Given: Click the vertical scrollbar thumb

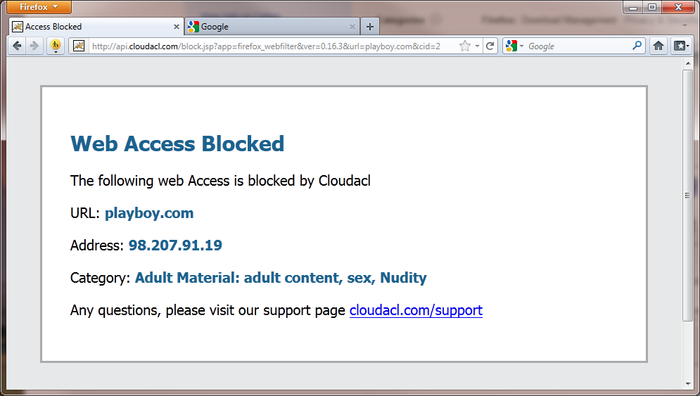Looking at the screenshot, I should pyautogui.click(x=688, y=195).
